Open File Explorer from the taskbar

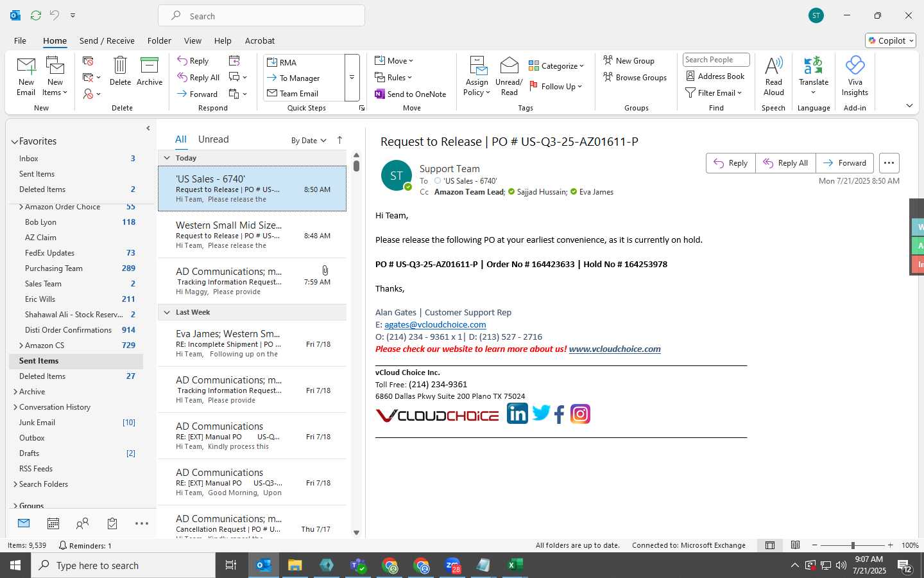coord(295,565)
